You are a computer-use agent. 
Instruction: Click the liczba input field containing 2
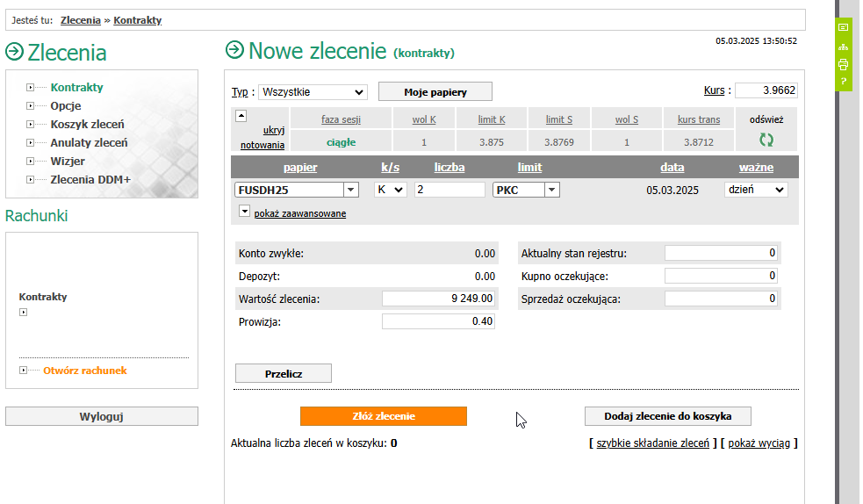pyautogui.click(x=449, y=190)
